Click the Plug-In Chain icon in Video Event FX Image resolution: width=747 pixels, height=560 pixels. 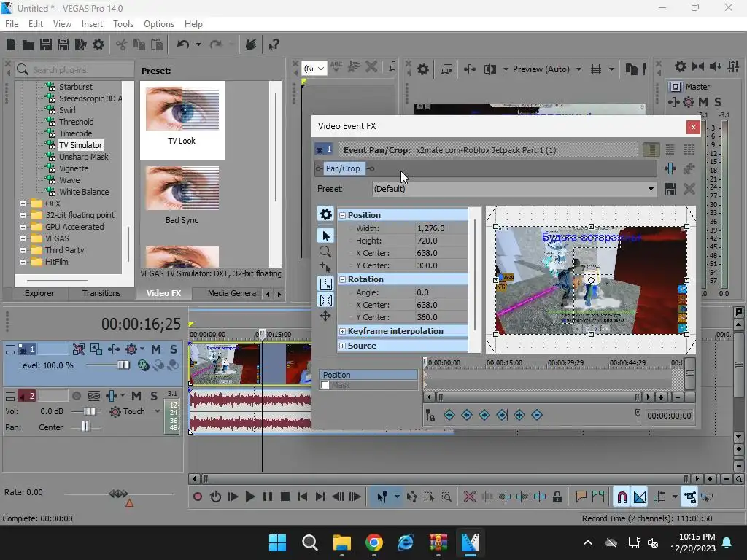coord(670,168)
